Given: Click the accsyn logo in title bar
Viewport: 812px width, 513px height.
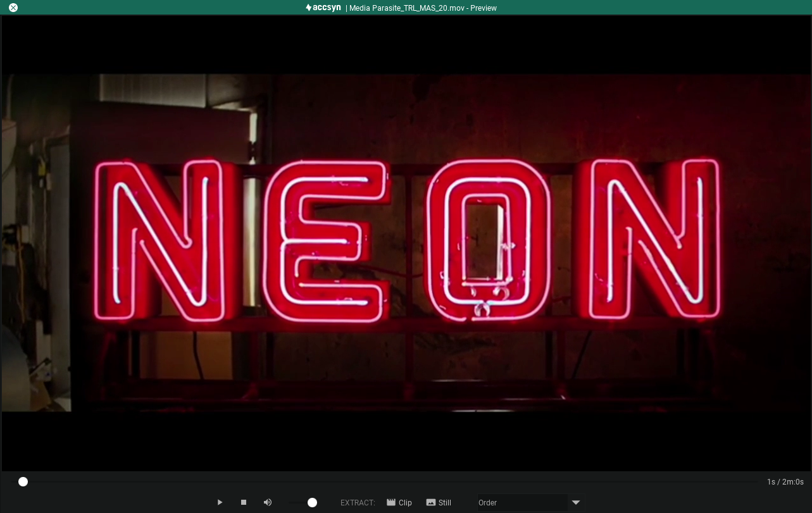Looking at the screenshot, I should (323, 8).
